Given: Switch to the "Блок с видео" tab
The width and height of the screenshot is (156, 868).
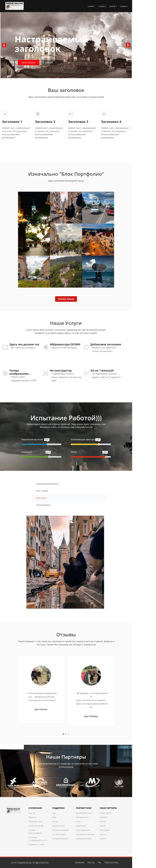Looking at the screenshot, I should coord(69,491).
